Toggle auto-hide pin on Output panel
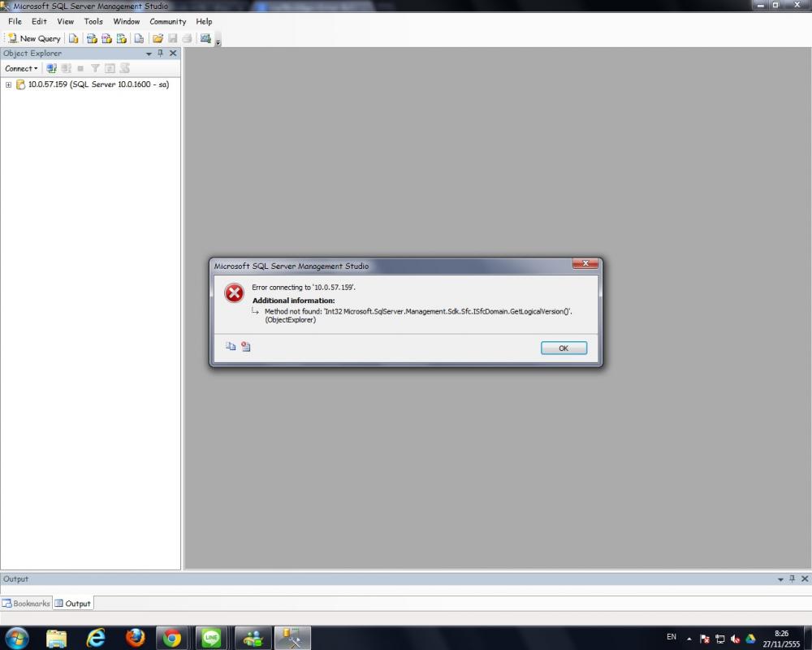The width and height of the screenshot is (812, 650). (793, 578)
